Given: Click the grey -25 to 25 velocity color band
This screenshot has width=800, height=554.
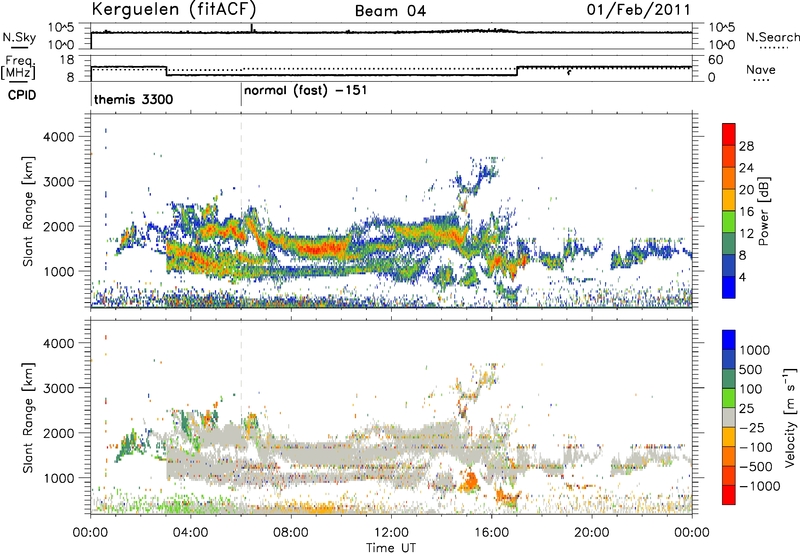Looking at the screenshot, I should (x=729, y=417).
